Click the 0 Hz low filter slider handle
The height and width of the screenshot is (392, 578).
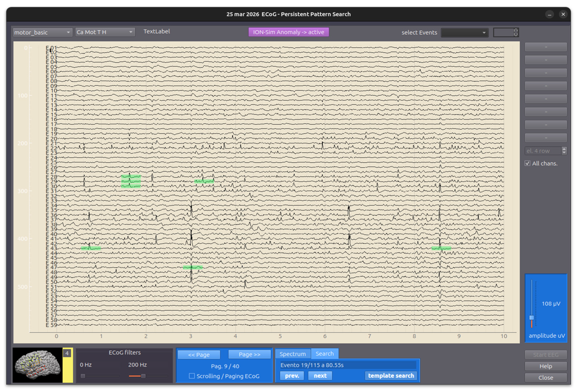83,376
